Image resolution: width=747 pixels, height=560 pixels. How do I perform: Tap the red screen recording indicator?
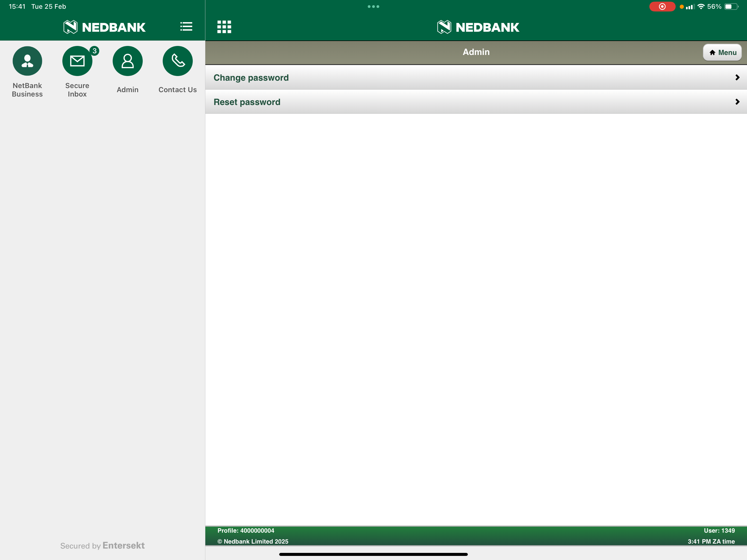pos(662,6)
